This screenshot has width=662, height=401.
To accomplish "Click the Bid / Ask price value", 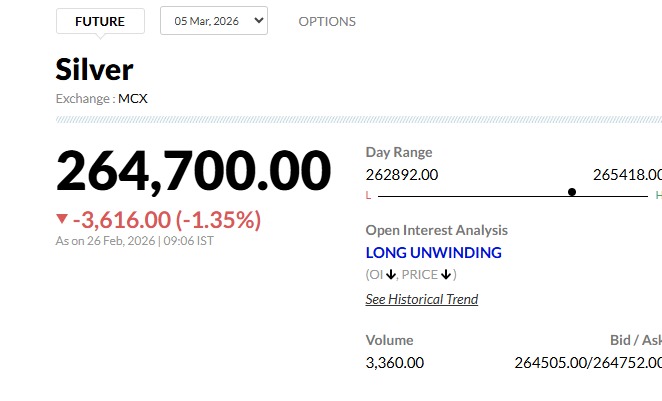I will coord(588,362).
